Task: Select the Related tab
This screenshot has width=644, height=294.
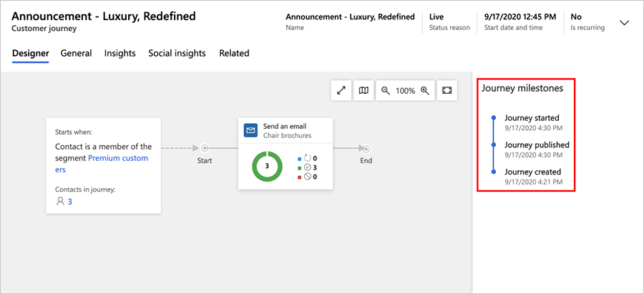Action: point(234,53)
